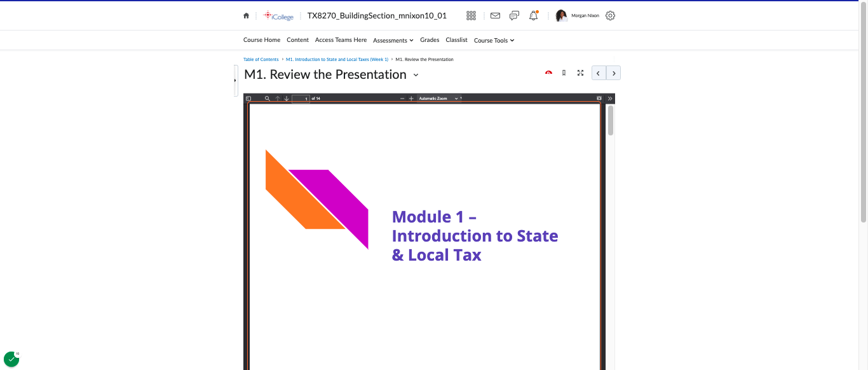
Task: Open the TX8270_BuildingSection_mnixon10_01 course link
Action: (377, 16)
